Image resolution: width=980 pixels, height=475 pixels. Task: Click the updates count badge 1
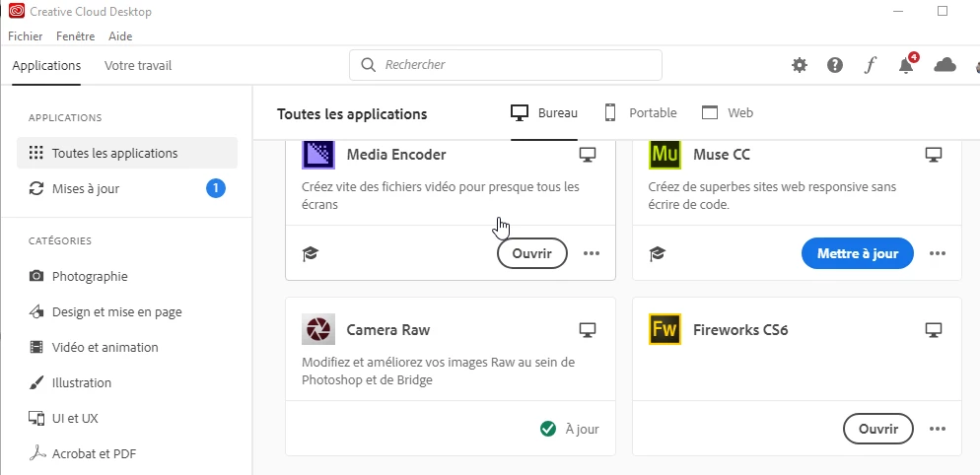tap(216, 188)
